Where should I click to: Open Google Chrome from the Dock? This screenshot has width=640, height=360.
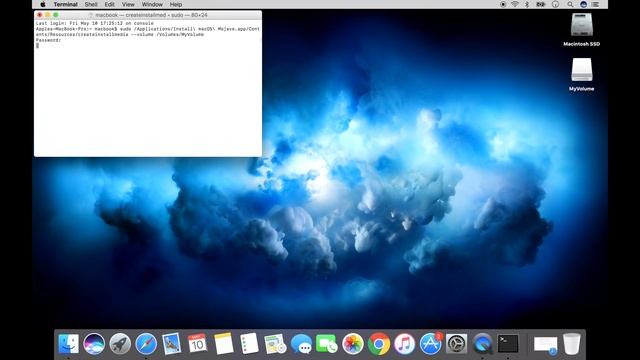(x=379, y=344)
